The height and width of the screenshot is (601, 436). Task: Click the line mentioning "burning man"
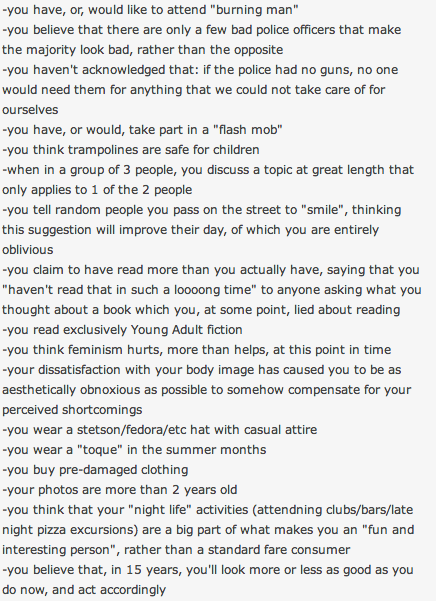tap(150, 10)
